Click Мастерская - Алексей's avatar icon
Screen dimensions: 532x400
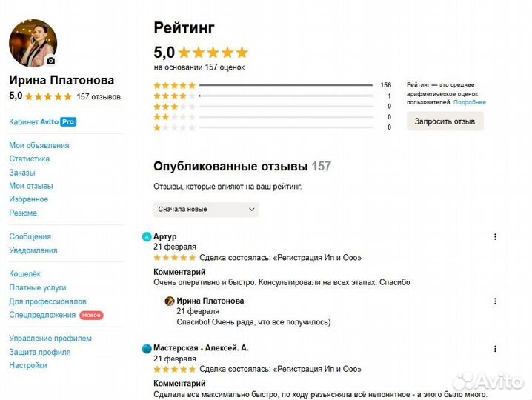[x=147, y=348]
